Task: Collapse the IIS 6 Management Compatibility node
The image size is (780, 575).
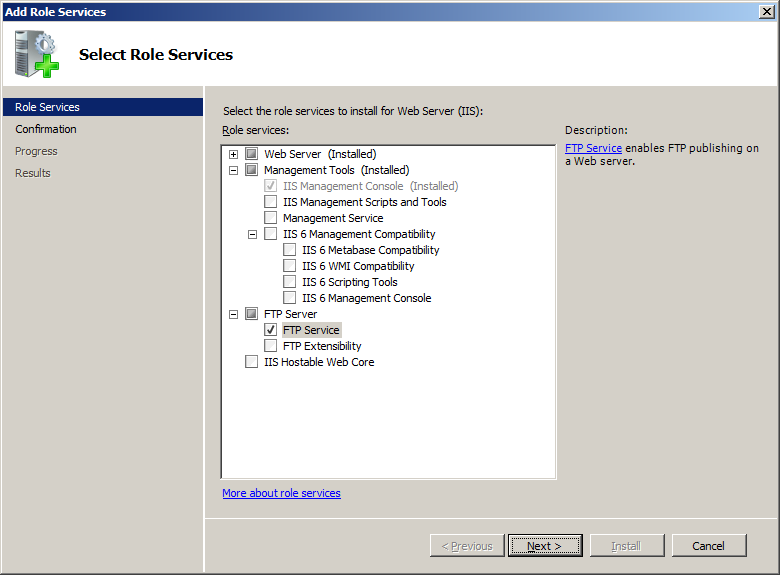Action: tap(252, 234)
